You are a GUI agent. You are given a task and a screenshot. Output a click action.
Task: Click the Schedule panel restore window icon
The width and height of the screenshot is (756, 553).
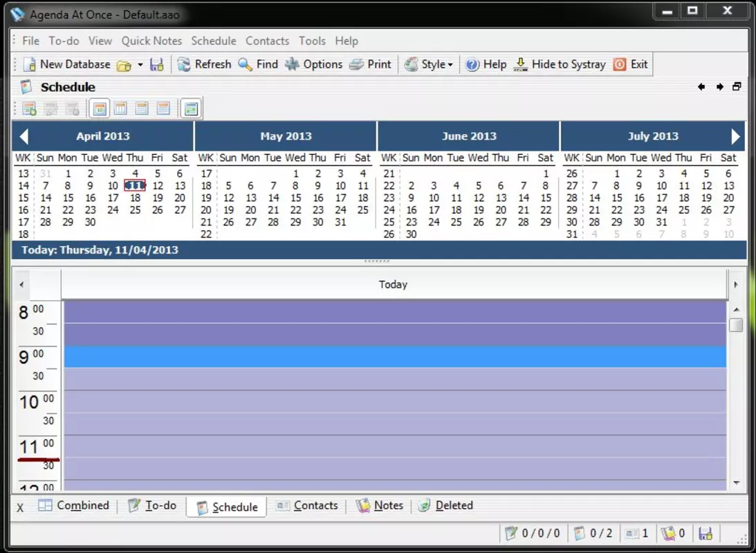pos(737,86)
